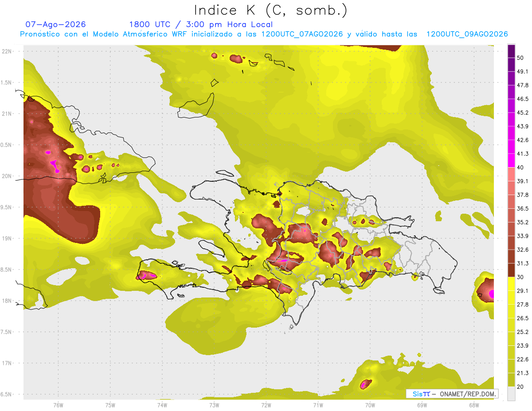532x411 pixels.
Task: Click the '0.5N' latitude label
Action: click(x=7, y=145)
